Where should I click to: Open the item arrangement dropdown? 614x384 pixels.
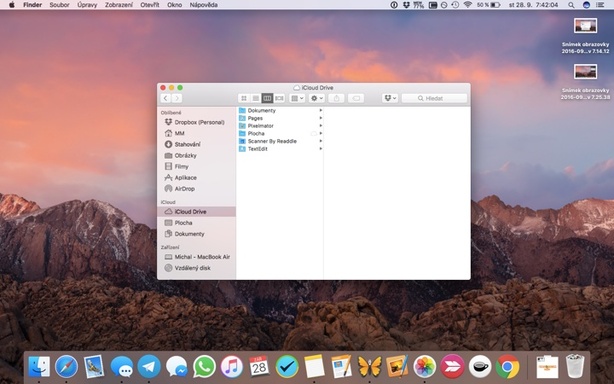point(297,98)
